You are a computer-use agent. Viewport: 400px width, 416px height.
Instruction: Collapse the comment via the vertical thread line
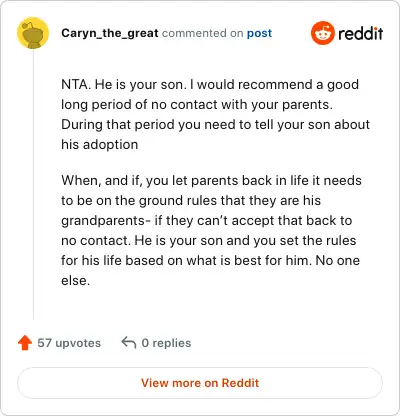coord(33,185)
